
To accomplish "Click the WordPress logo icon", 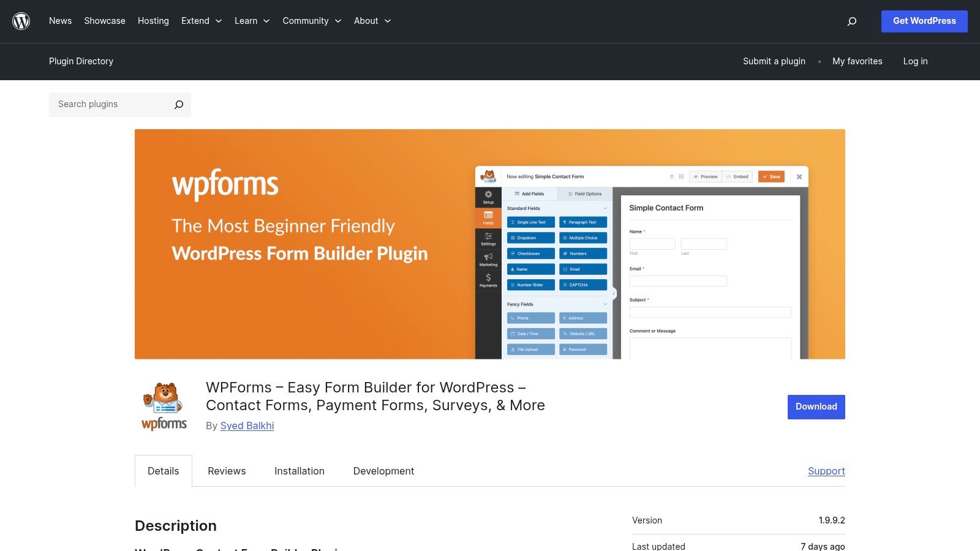I will point(20,21).
